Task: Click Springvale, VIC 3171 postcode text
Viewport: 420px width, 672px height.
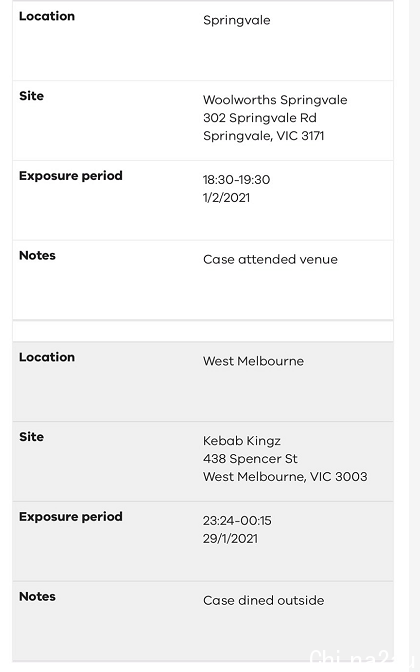Action: point(264,136)
